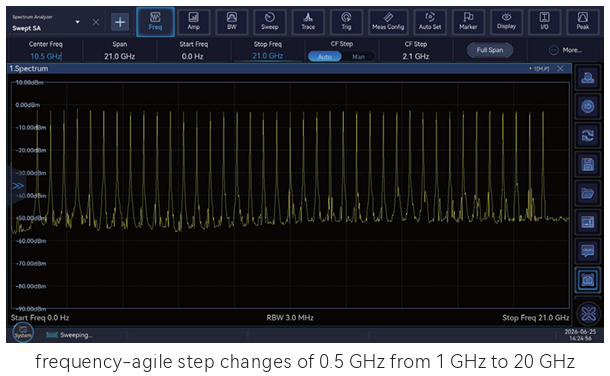The image size is (610, 376).
Task: Open the I/O menu
Action: point(544,22)
